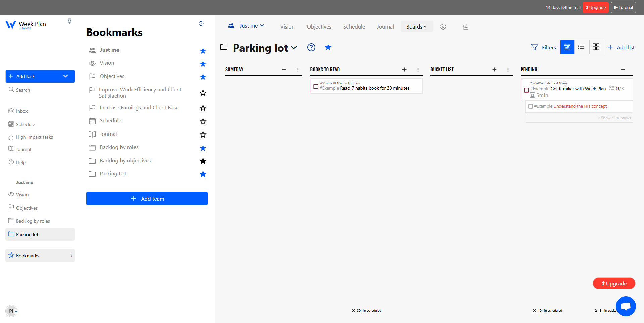Open Vision in sidebar Just me section

tap(19, 195)
